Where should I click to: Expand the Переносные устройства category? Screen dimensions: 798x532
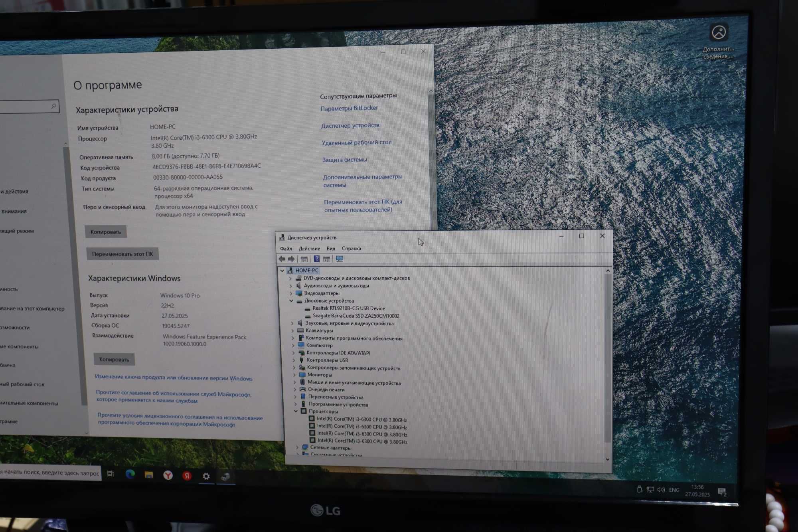pyautogui.click(x=295, y=397)
